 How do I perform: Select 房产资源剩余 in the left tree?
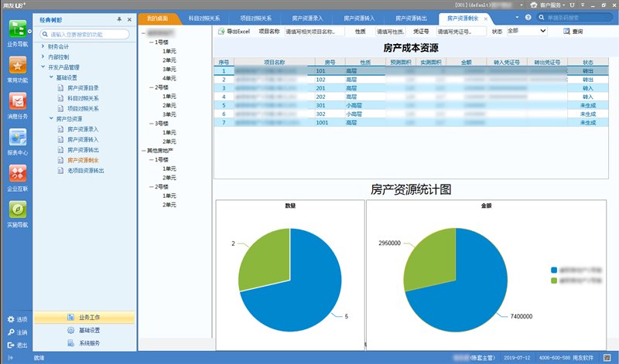[83, 160]
